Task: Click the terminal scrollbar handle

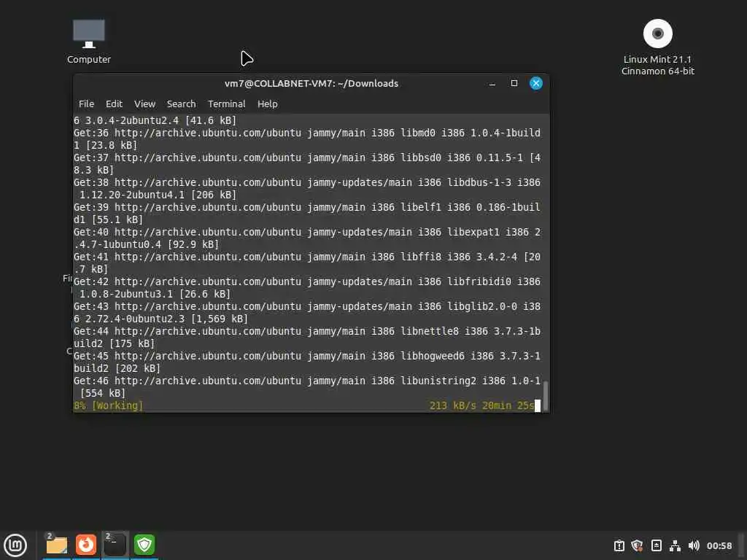Action: pyautogui.click(x=546, y=394)
